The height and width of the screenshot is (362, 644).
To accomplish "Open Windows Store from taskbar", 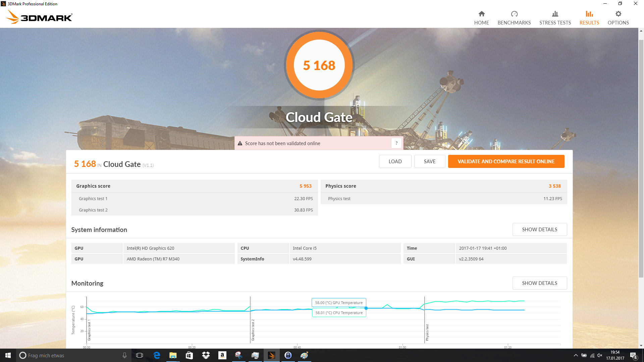I will coord(189,355).
